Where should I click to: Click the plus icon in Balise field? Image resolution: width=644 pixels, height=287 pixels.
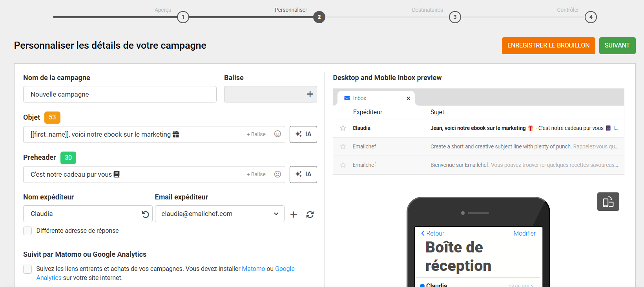coord(310,94)
